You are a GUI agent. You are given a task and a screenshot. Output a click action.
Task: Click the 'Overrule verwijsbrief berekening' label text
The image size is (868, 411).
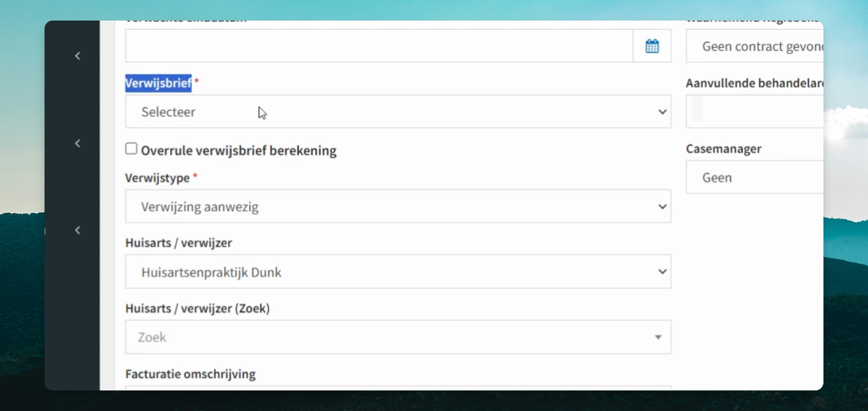(239, 151)
